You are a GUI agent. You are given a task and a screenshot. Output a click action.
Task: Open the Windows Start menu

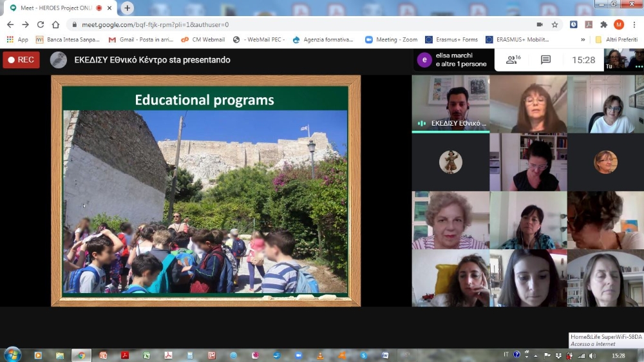[12, 354]
